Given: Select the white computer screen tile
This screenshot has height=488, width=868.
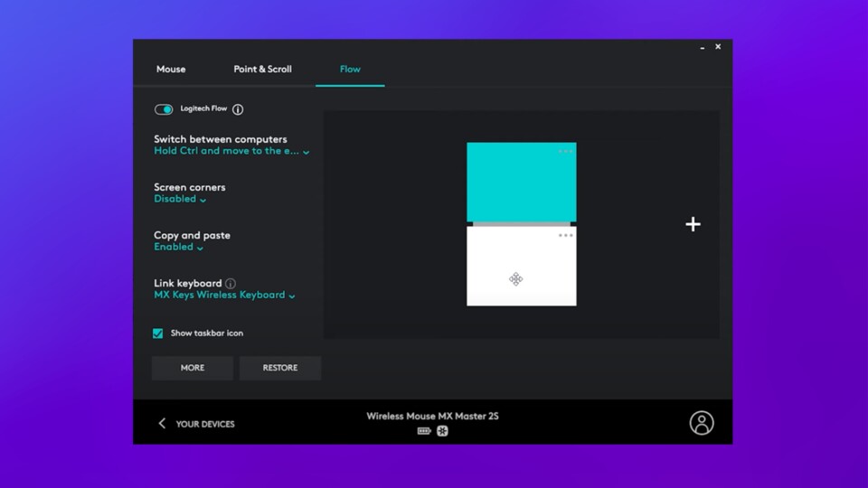Looking at the screenshot, I should pyautogui.click(x=522, y=266).
